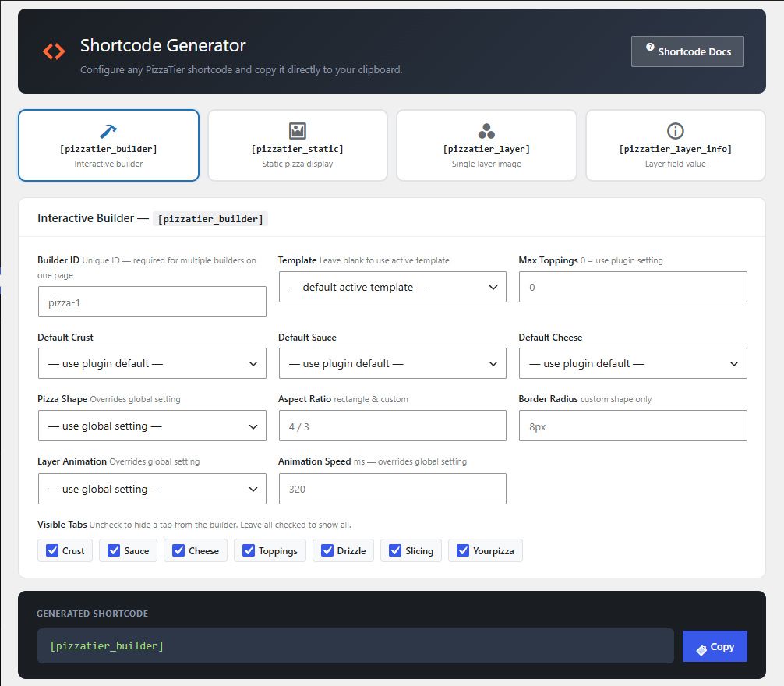Uncheck the Crust visible tab checkbox
The height and width of the screenshot is (686, 784).
point(52,550)
